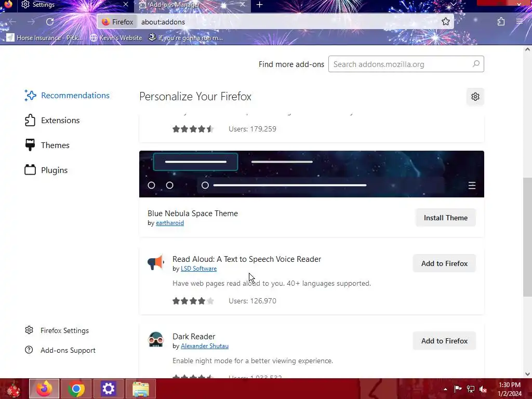Click the Action Center flag tray icon

click(458, 389)
